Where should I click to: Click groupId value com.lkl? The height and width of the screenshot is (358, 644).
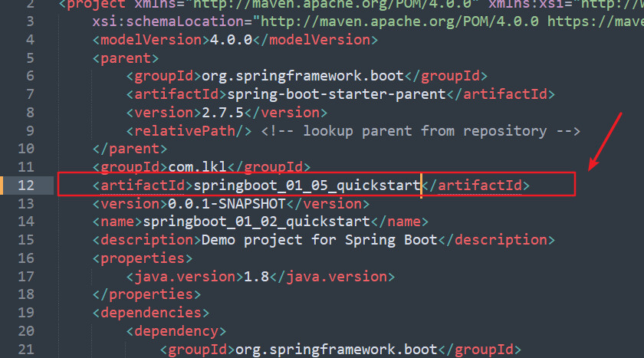pos(198,167)
